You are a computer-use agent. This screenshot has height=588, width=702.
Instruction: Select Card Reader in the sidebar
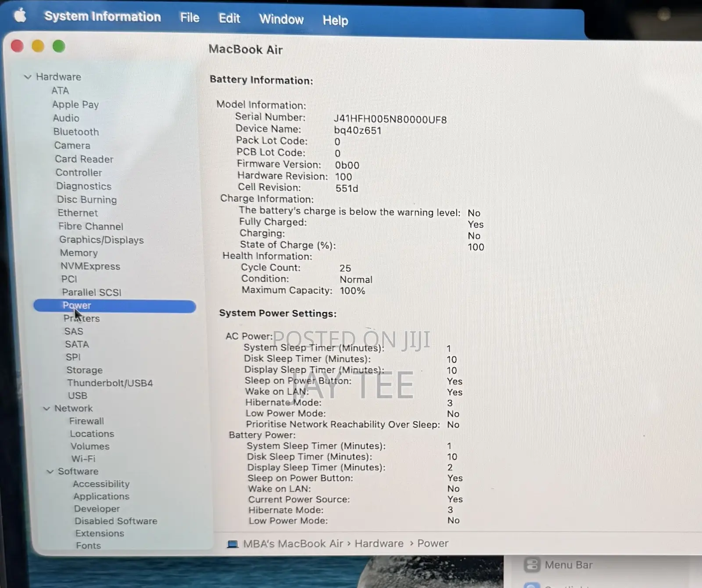coord(84,159)
